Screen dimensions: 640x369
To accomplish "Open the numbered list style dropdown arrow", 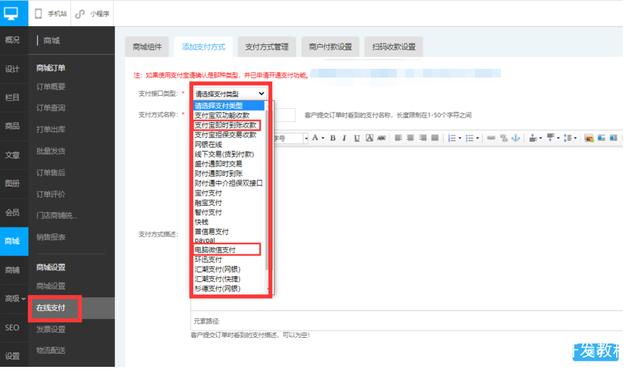I will point(460,138).
